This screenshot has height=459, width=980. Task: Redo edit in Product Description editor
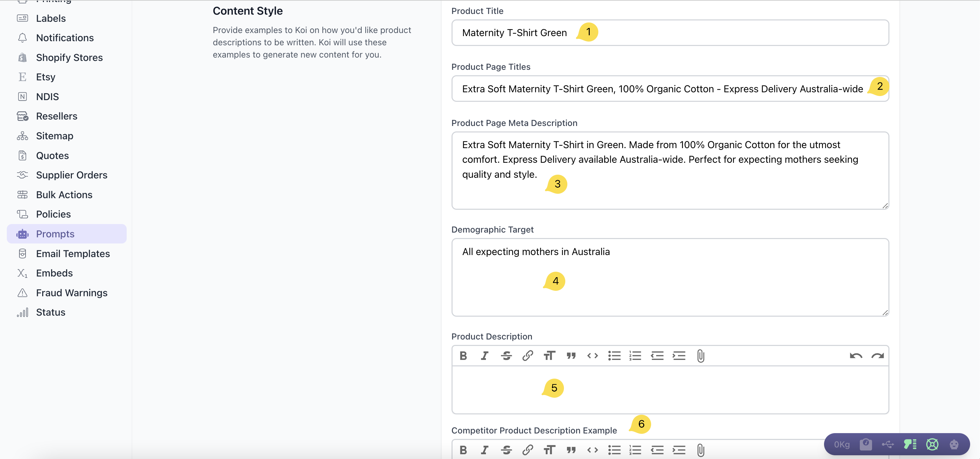(877, 355)
